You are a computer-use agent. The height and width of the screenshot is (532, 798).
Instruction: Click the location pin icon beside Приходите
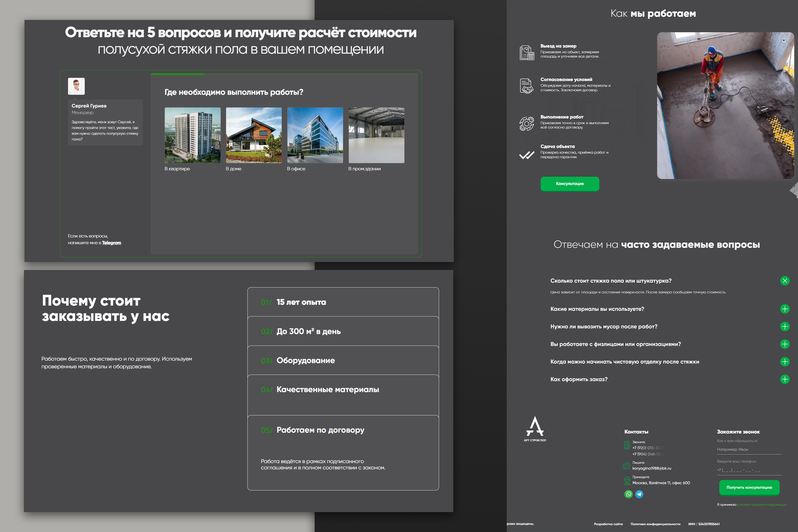[x=627, y=480]
